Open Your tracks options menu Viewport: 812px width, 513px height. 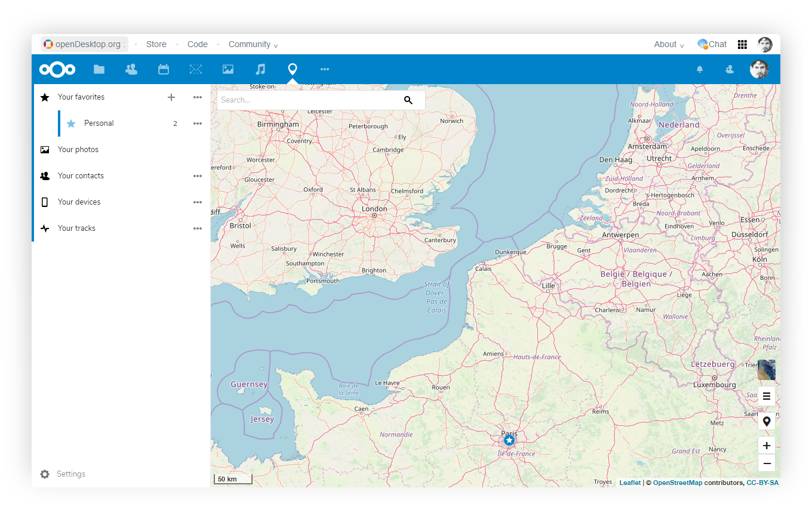click(x=198, y=228)
